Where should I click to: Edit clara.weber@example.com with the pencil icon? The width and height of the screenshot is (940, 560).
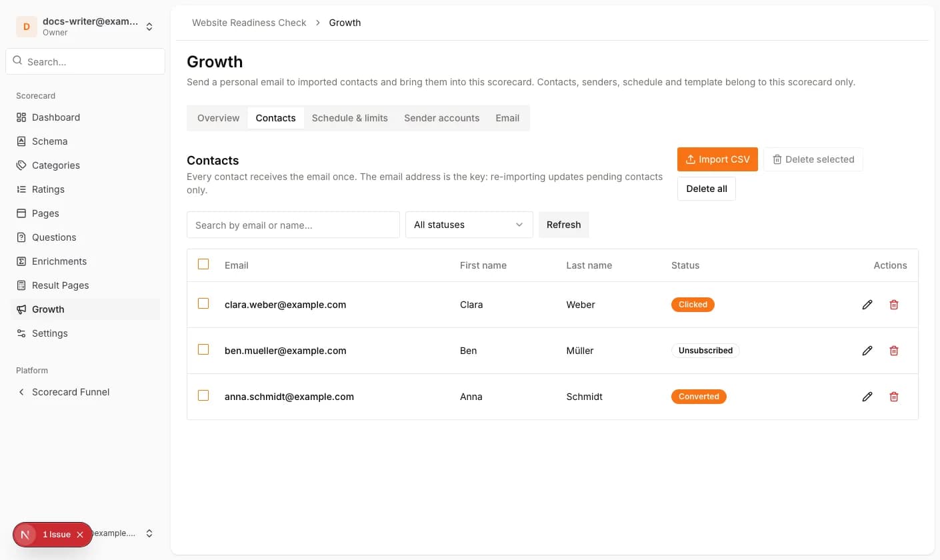point(867,305)
